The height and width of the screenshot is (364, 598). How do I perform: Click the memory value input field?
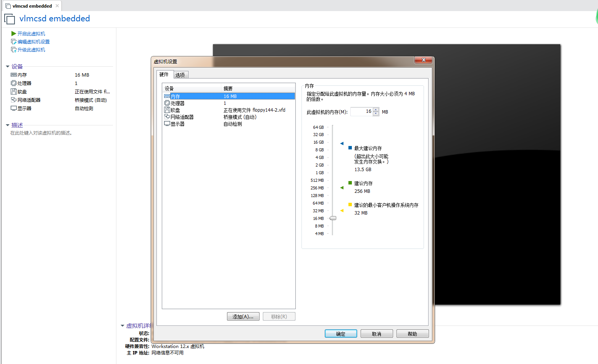[x=361, y=111]
